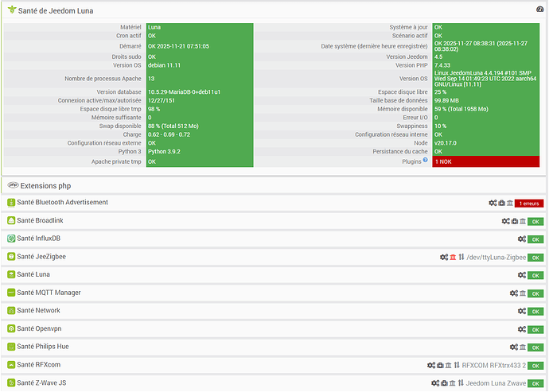Click the red daemon icon for Santé JeeZigbee

[x=453, y=258]
